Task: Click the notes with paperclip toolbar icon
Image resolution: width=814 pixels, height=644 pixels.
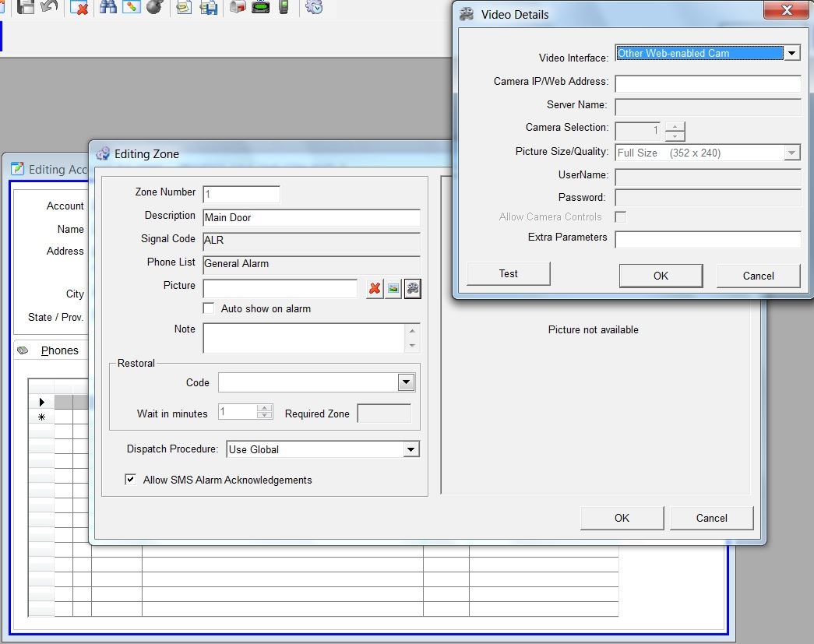Action: tap(183, 7)
